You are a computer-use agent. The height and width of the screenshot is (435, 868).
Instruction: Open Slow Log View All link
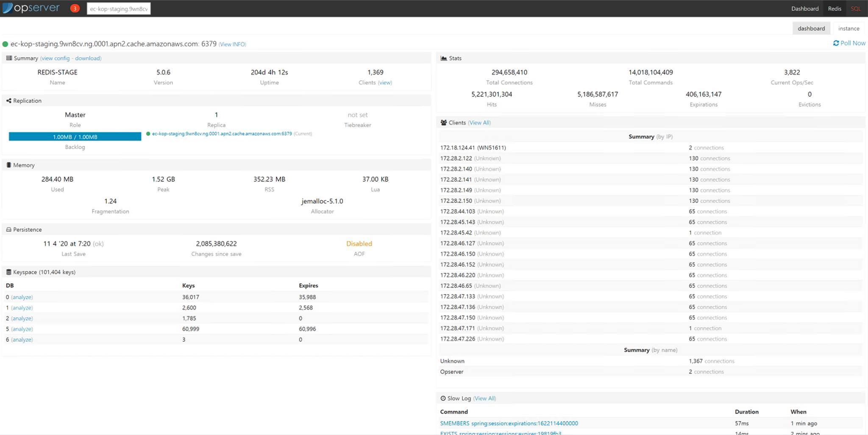pos(484,399)
